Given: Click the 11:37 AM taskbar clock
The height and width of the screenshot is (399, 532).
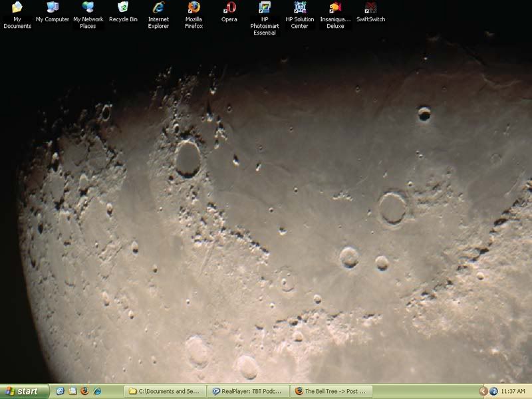Looking at the screenshot, I should [513, 392].
